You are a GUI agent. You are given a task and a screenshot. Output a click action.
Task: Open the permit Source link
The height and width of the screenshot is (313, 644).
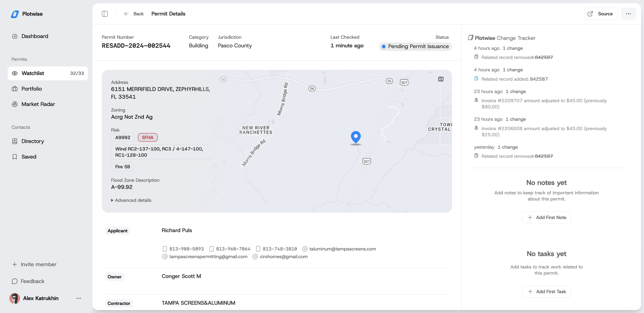[x=600, y=14]
